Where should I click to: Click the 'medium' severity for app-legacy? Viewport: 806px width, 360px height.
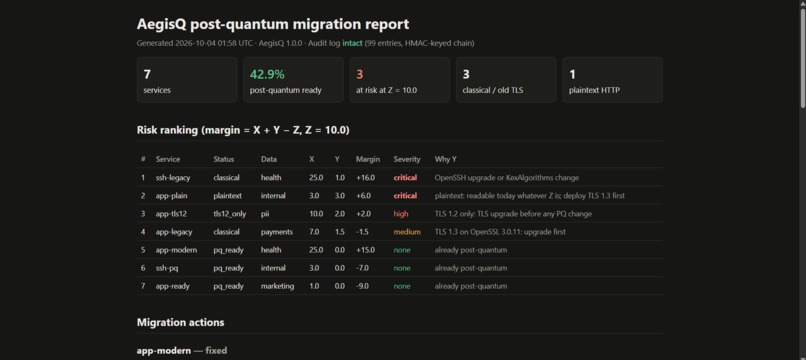(x=407, y=232)
